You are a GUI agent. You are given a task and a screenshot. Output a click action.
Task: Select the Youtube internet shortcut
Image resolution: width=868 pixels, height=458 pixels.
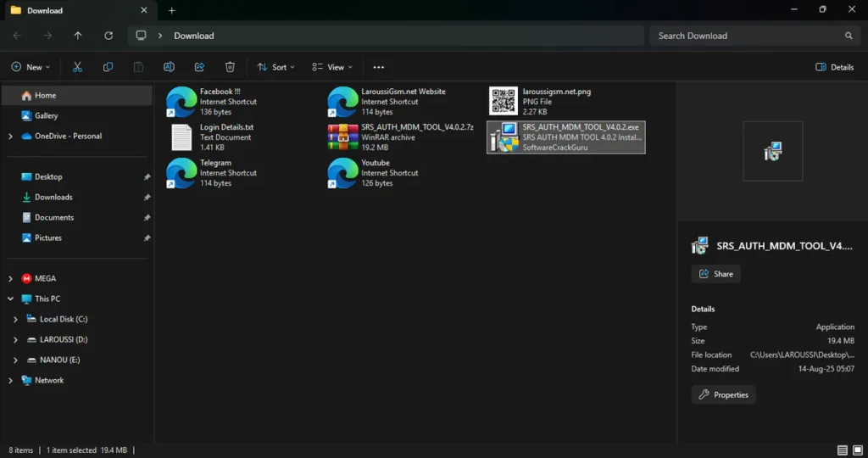click(x=374, y=173)
